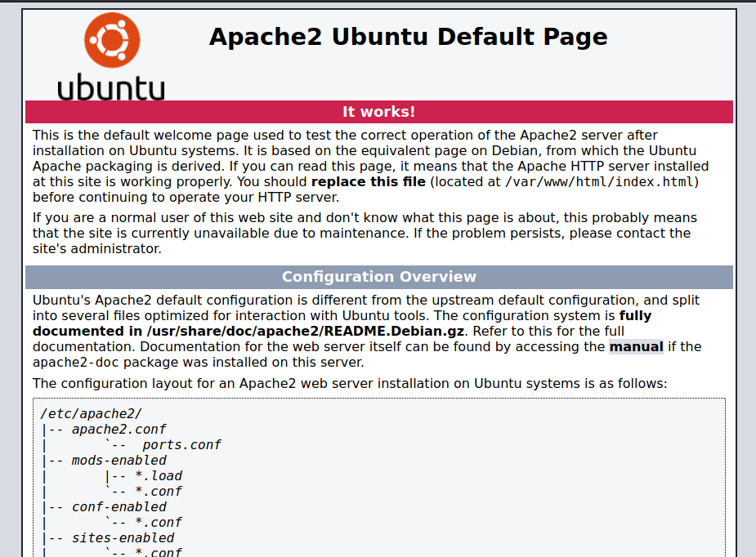Click the "Apache2 Ubuntu Default Page" title
This screenshot has height=557, width=756.
point(409,37)
